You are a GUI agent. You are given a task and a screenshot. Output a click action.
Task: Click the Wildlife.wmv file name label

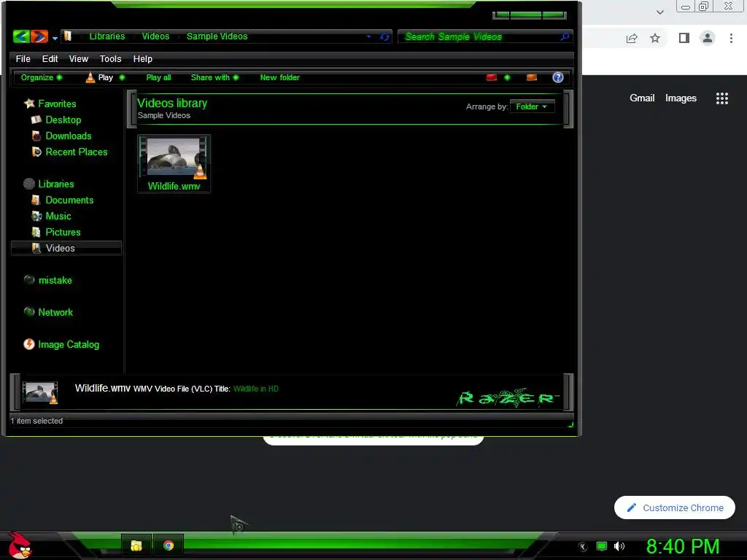point(174,186)
